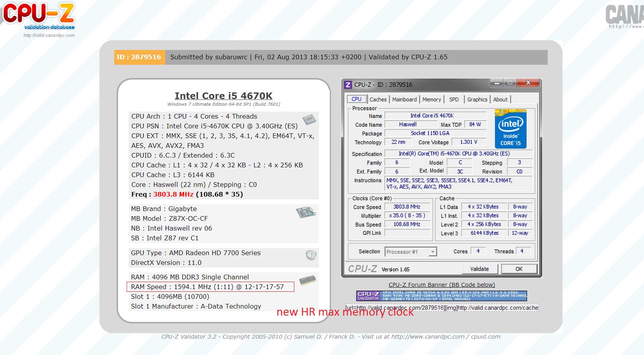644x355 pixels.
Task: Click the Validate button
Action: [479, 269]
